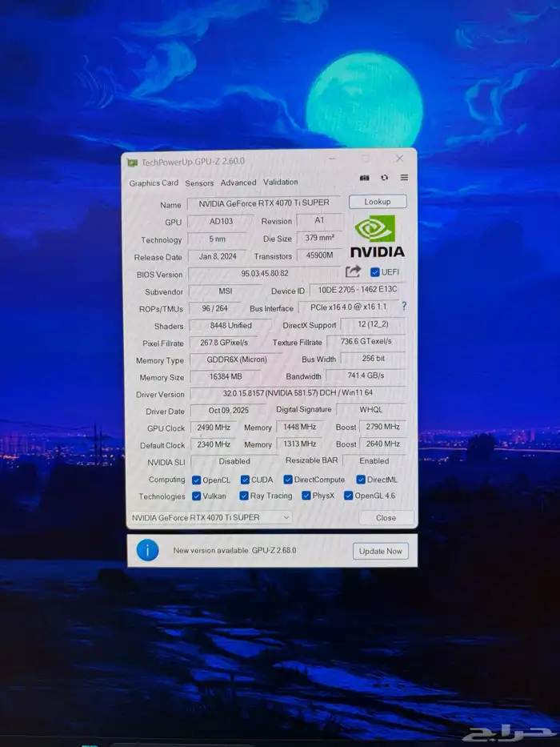Click the Update Now button

tap(381, 551)
